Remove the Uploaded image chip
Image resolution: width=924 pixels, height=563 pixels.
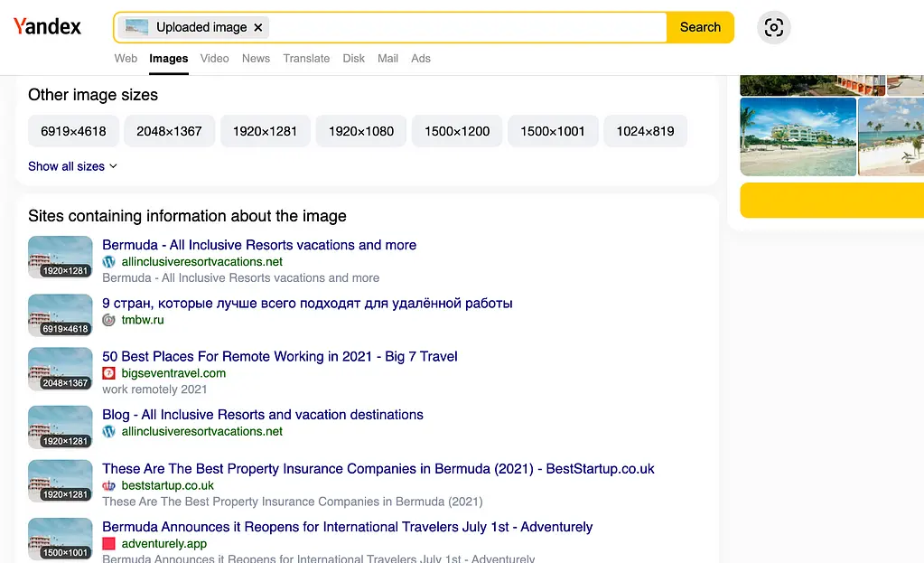[258, 27]
